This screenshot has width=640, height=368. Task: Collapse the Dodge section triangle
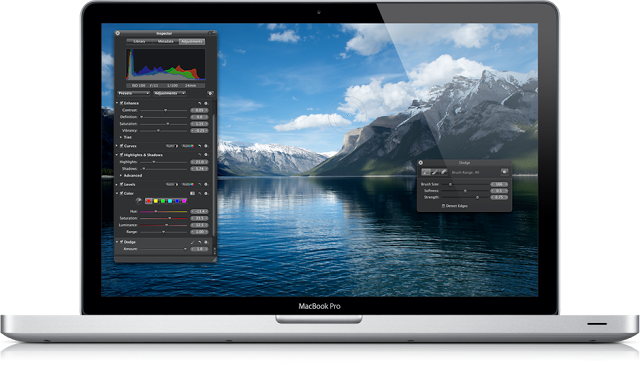click(x=117, y=242)
